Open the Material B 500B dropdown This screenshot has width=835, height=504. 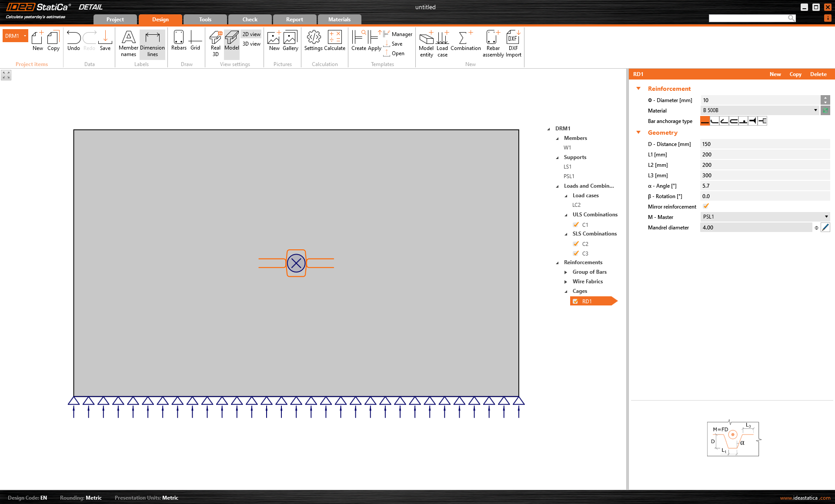(760, 110)
